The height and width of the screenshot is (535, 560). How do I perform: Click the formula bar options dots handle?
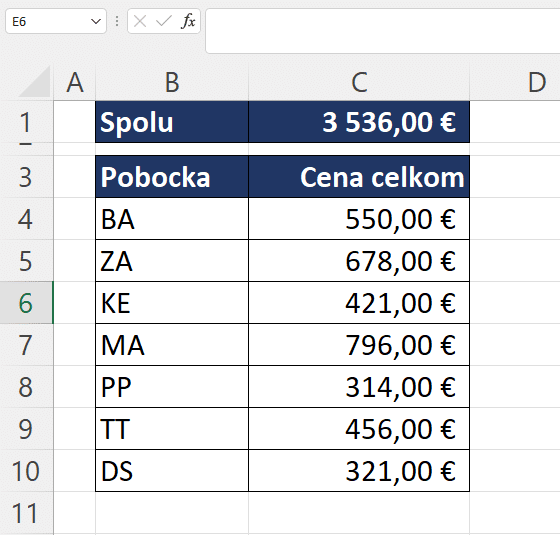(x=117, y=21)
